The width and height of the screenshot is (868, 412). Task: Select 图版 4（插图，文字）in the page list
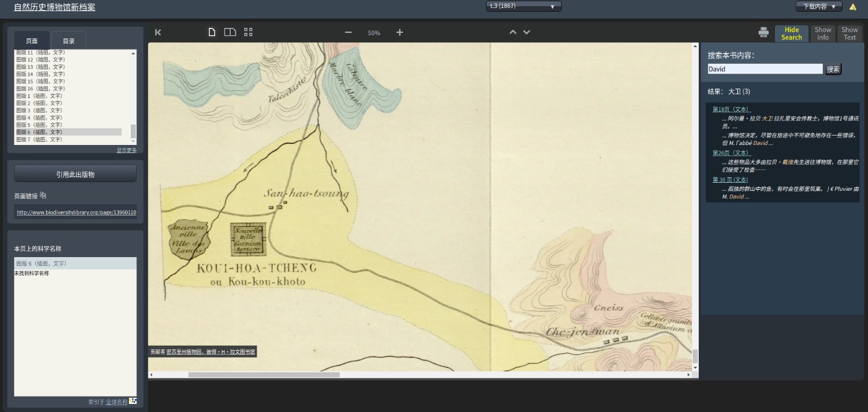[x=68, y=118]
